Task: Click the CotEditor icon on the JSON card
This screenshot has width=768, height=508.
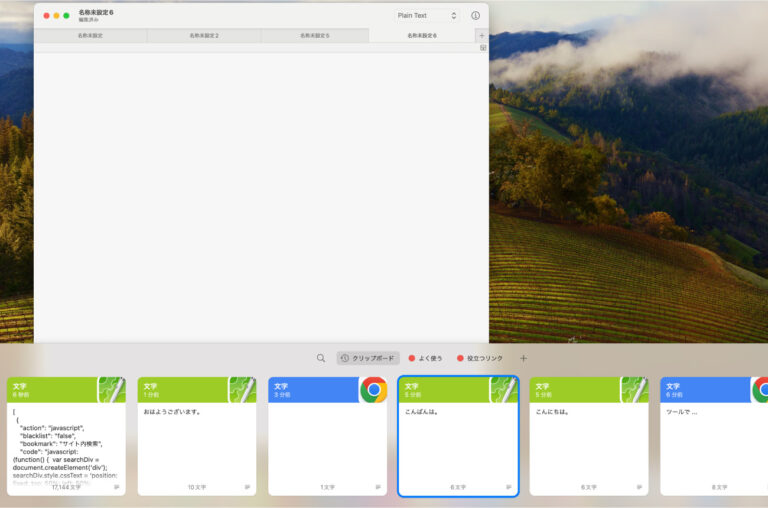Action: coord(112,390)
